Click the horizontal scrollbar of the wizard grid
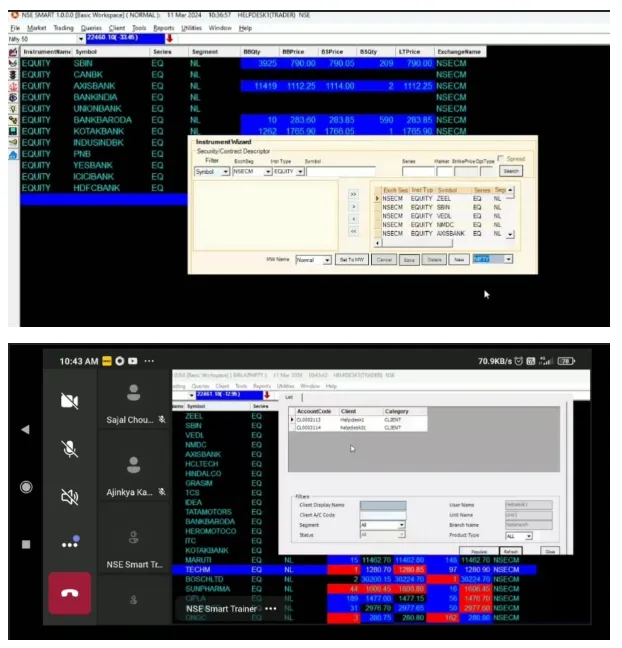Image resolution: width=622 pixels, height=648 pixels. click(x=417, y=243)
